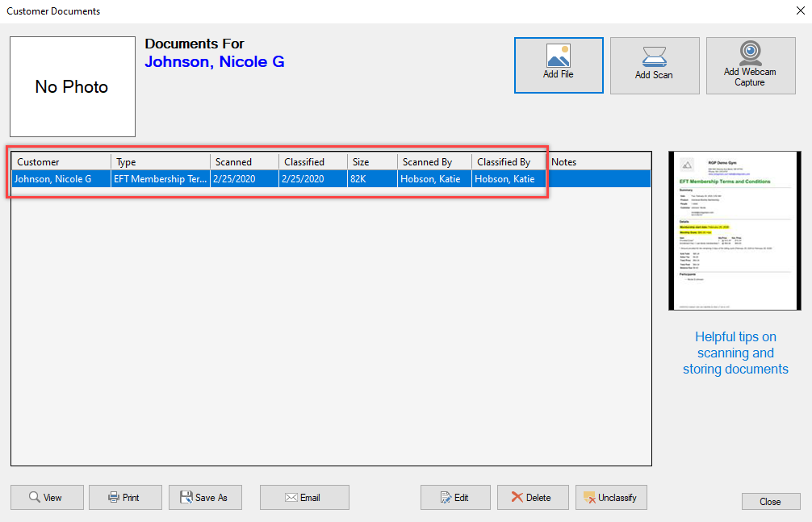Sort by the Scanned column header
This screenshot has width=812, height=522.
pyautogui.click(x=245, y=161)
